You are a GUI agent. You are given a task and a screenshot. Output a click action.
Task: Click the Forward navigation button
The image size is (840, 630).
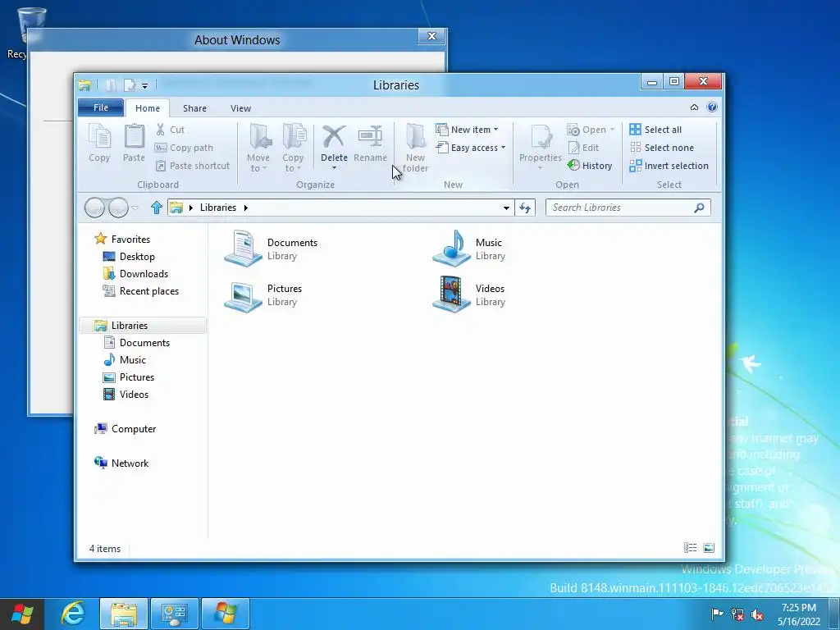click(118, 208)
